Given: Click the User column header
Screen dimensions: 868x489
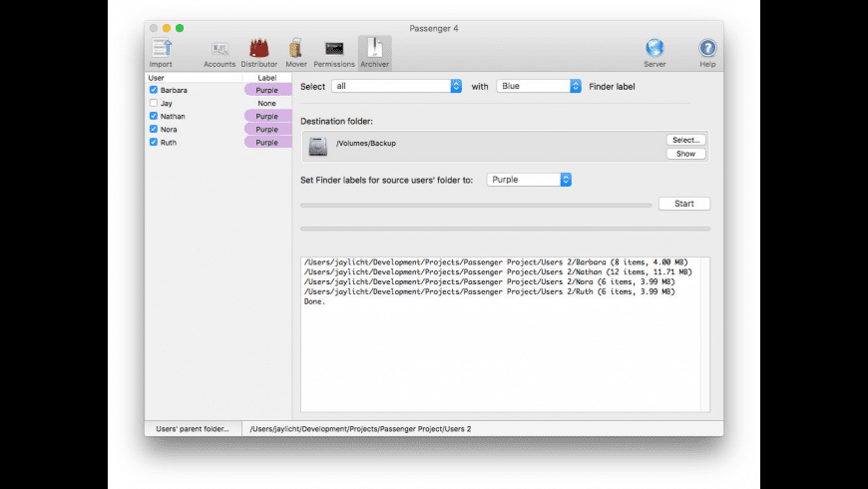Looking at the screenshot, I should point(194,78).
